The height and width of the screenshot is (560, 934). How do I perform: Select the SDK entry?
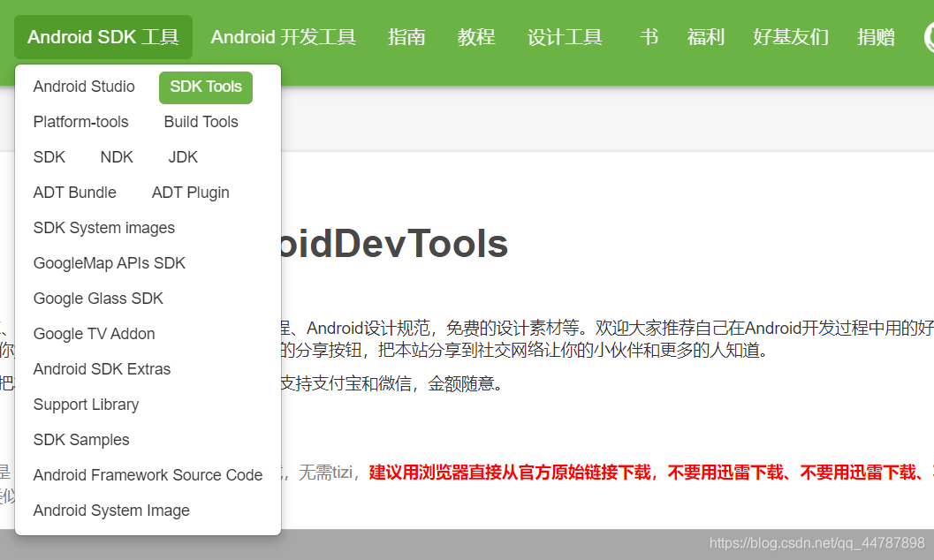point(49,157)
